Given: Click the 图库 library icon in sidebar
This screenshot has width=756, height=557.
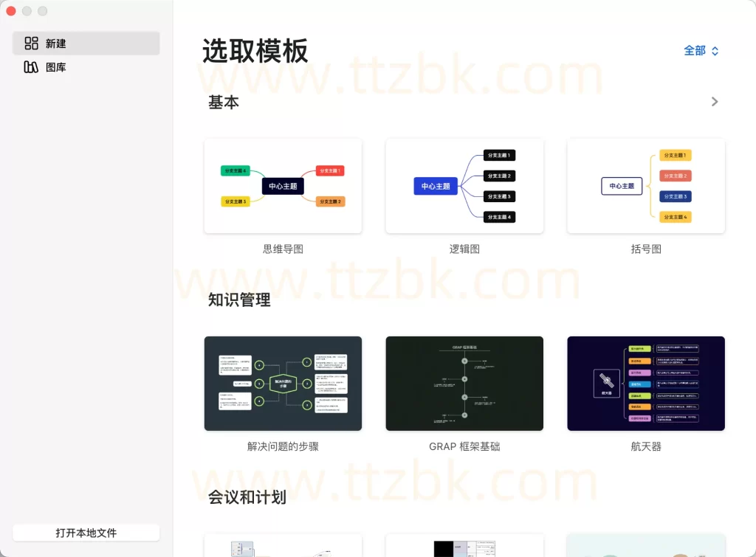Looking at the screenshot, I should (31, 67).
